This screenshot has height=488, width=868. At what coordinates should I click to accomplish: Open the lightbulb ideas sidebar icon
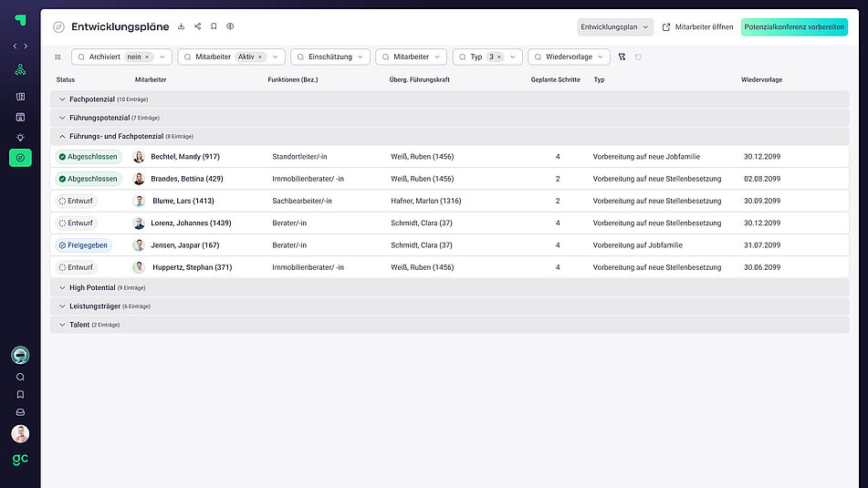tap(20, 137)
